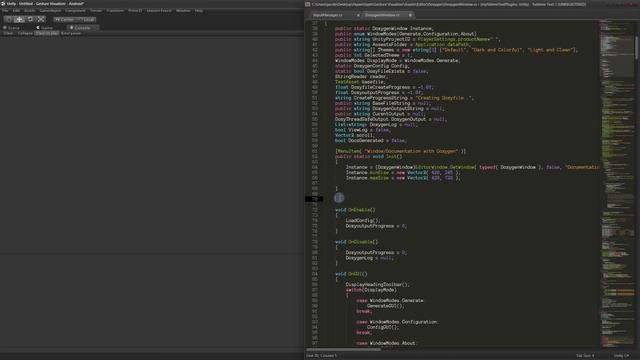Select the Scale tool in Unity toolbar
The width and height of the screenshot is (640, 360).
41,19
